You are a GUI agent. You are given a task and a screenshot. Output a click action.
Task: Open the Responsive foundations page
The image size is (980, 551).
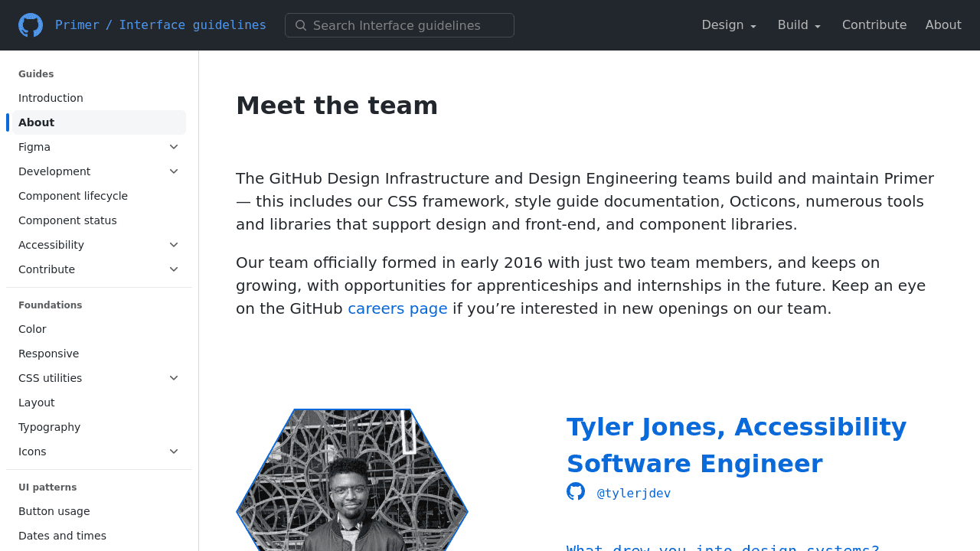click(48, 354)
